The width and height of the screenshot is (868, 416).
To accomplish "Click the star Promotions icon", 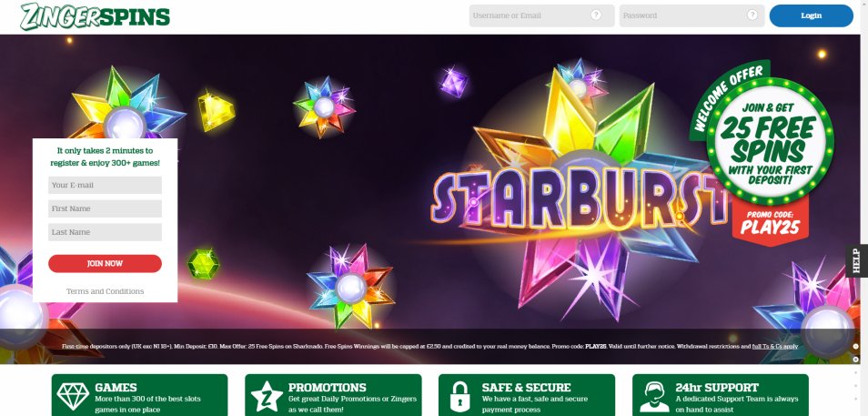I will [267, 396].
